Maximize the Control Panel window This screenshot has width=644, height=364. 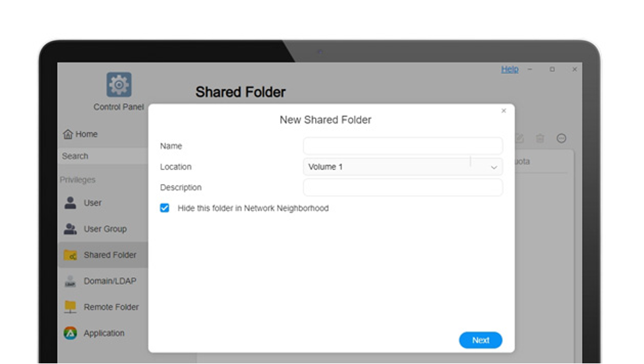[x=552, y=69]
